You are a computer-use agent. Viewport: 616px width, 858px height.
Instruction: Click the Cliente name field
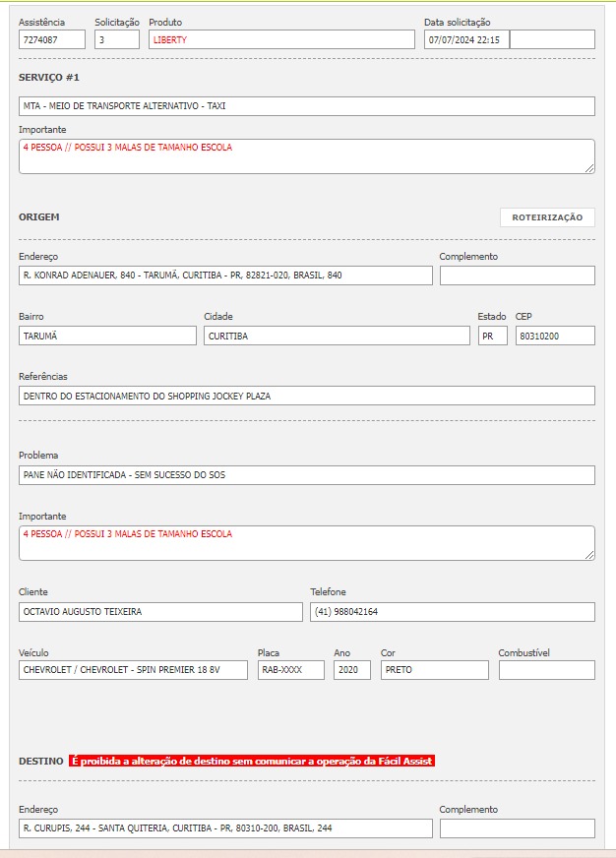[x=160, y=612]
